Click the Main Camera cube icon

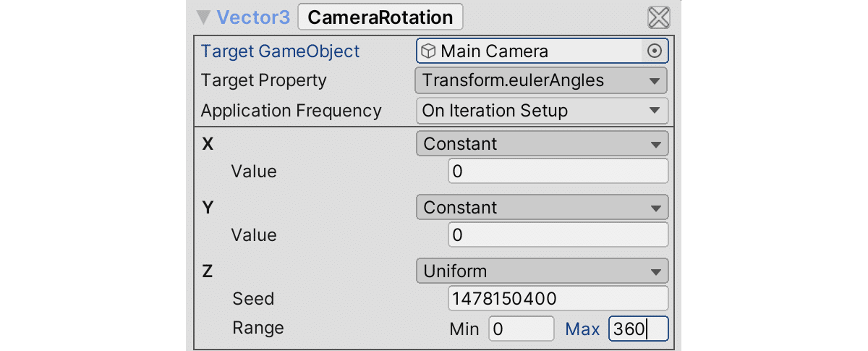pyautogui.click(x=429, y=51)
